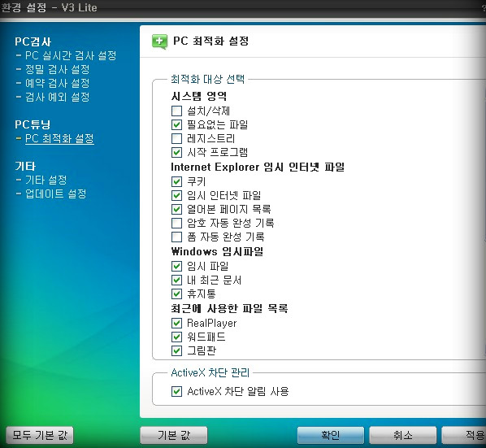Enable the 설치/삭제 checkbox
Image resolution: width=486 pixels, height=448 pixels.
(176, 111)
